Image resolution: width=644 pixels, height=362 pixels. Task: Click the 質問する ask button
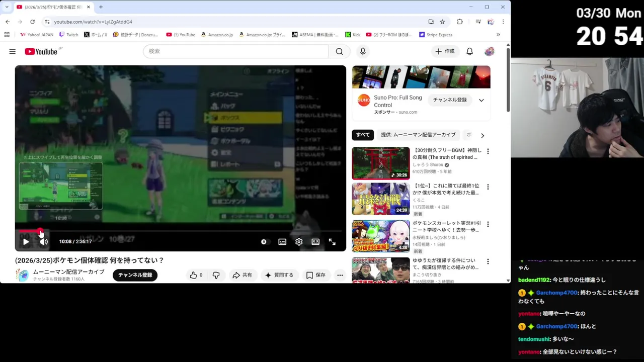[x=279, y=275]
